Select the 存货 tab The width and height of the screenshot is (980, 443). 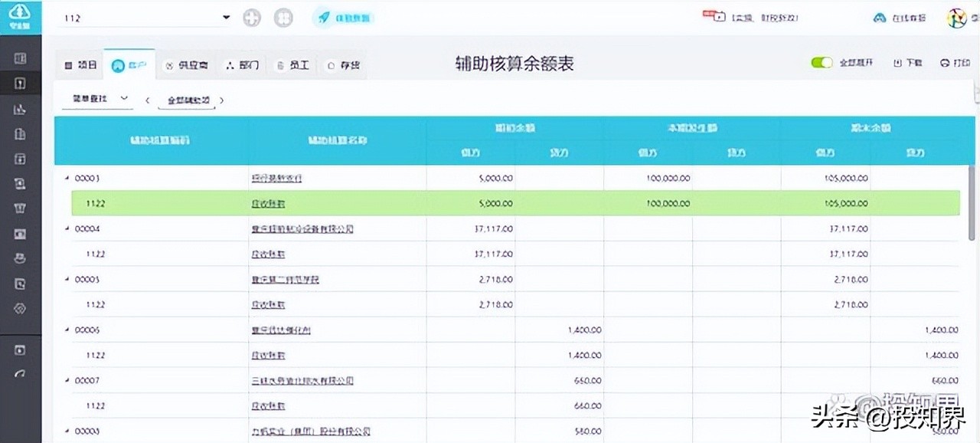[342, 65]
